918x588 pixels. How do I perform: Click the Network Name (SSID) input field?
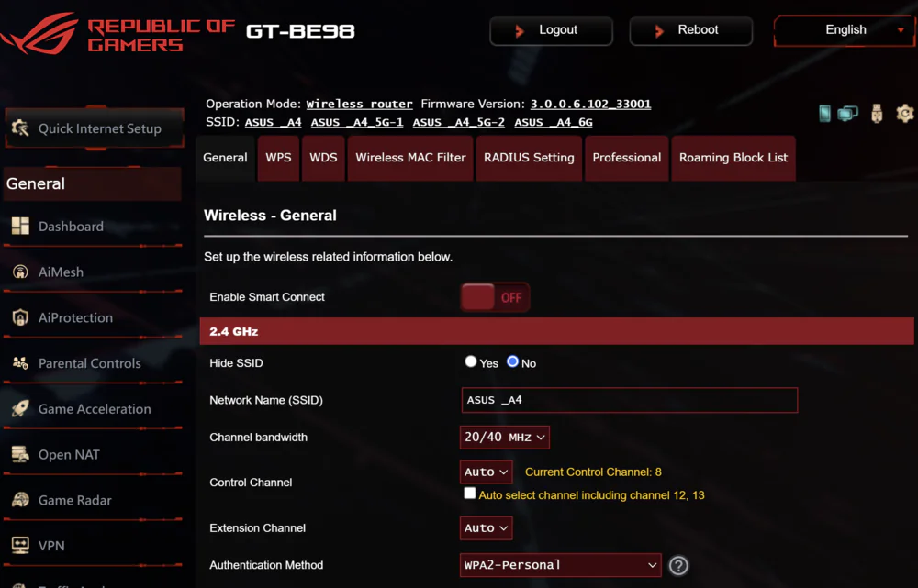[x=630, y=400]
